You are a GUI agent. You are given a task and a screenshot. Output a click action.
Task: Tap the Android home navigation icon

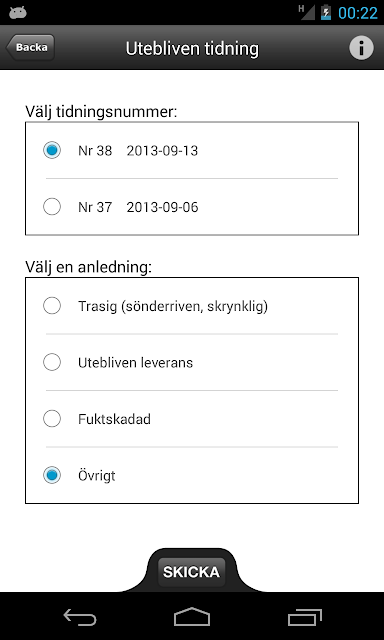pos(192,617)
